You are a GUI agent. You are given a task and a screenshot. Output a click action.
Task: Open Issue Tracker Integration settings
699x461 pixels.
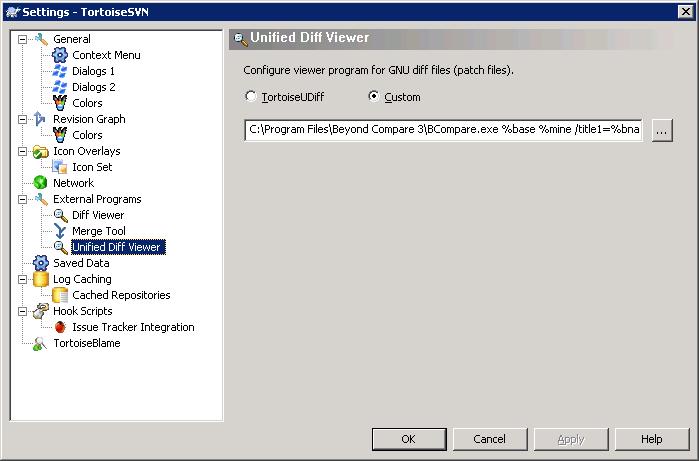[133, 327]
